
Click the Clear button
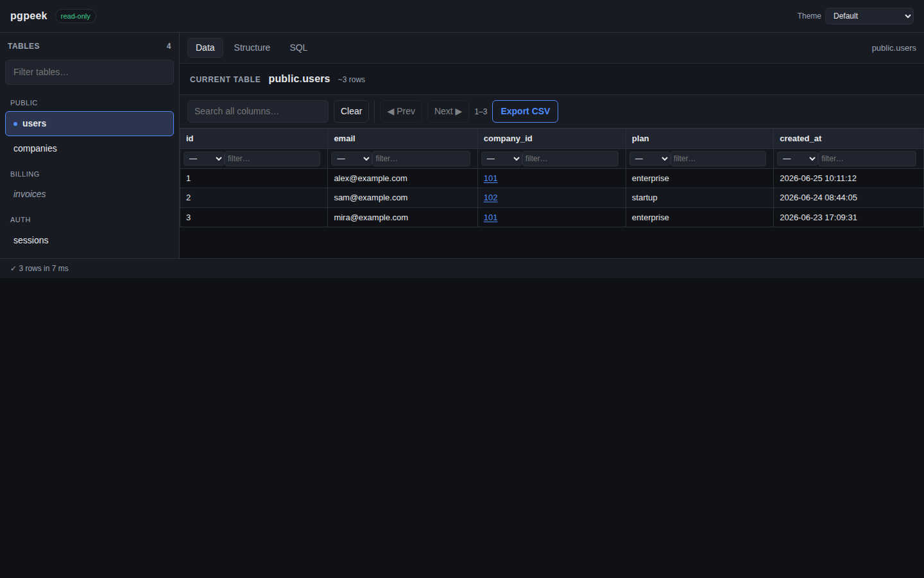point(351,111)
